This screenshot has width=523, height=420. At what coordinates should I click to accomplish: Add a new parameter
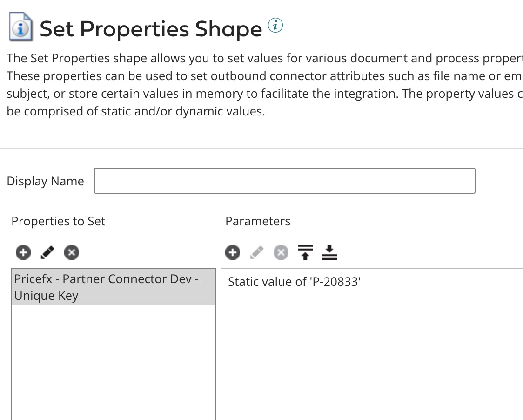pos(233,252)
